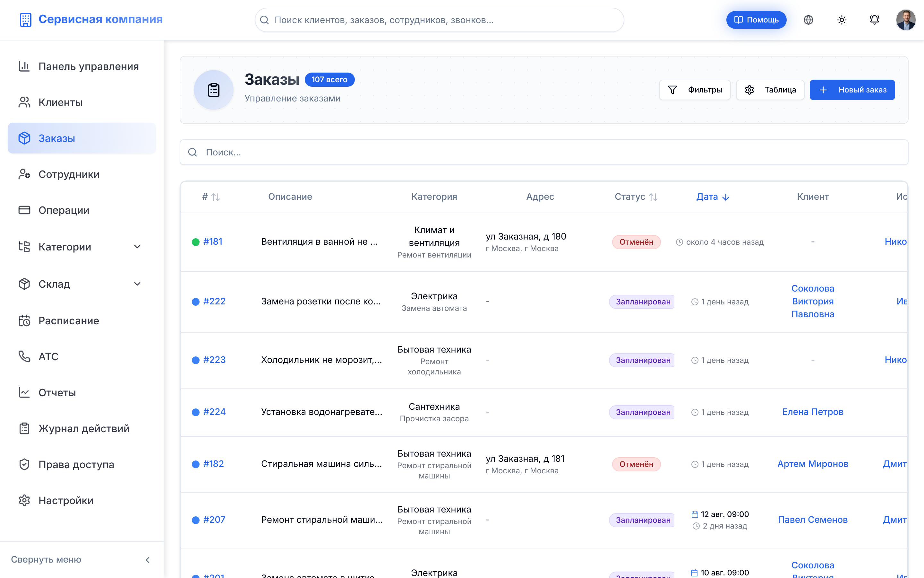Open order #181
Image resolution: width=924 pixels, height=578 pixels.
coord(213,241)
